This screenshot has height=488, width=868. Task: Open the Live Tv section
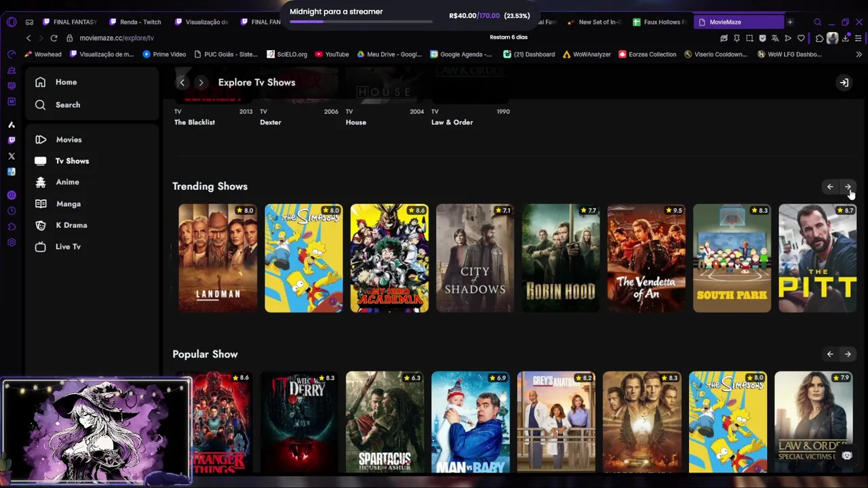(68, 247)
